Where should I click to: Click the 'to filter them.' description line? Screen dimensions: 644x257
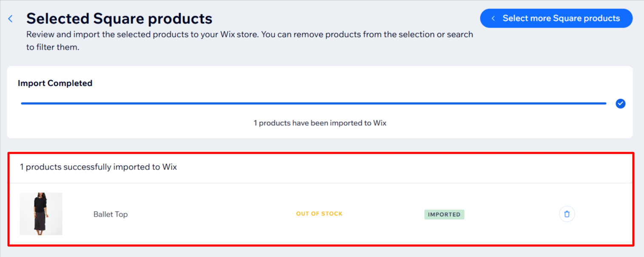(53, 47)
